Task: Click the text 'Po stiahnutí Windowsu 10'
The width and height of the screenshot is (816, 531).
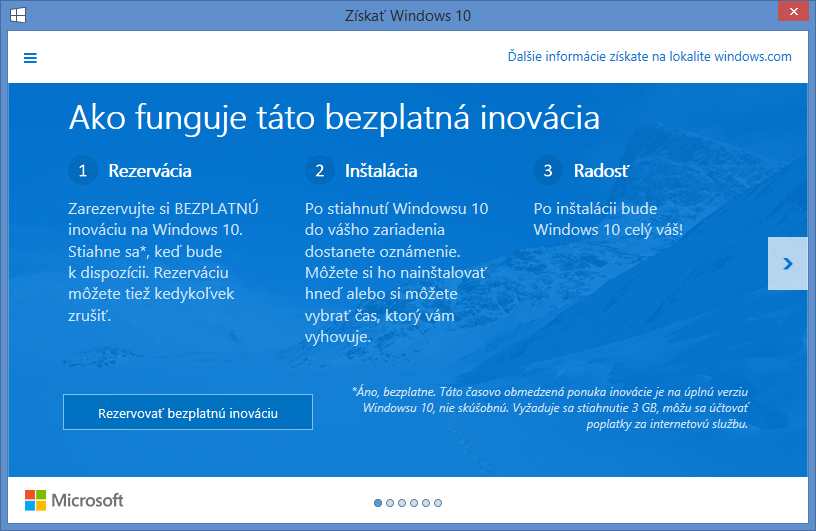Action: pos(397,209)
